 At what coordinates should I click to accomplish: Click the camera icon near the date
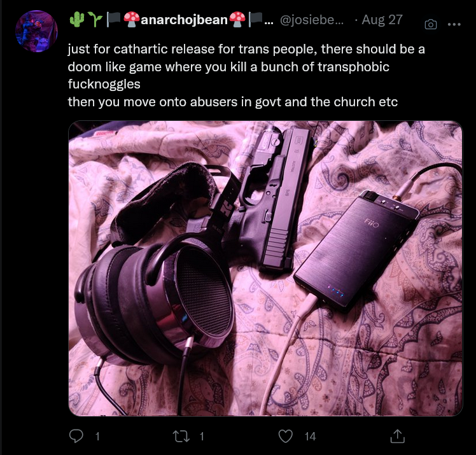click(x=431, y=24)
